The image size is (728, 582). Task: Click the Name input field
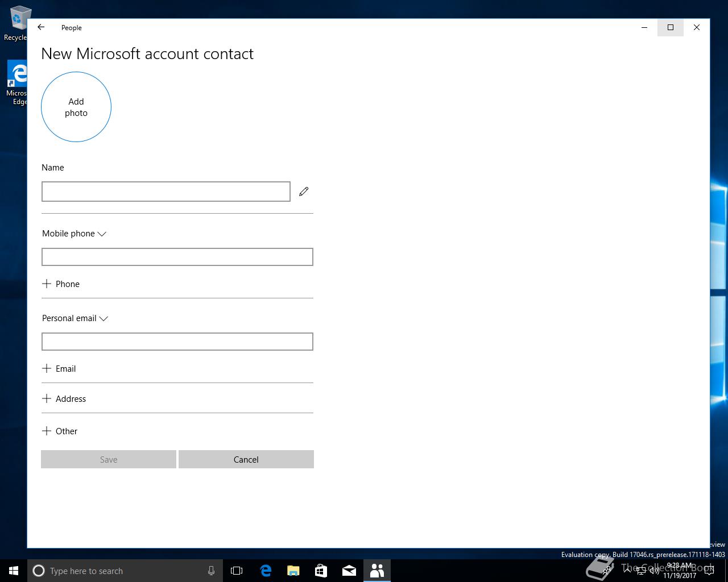[166, 192]
